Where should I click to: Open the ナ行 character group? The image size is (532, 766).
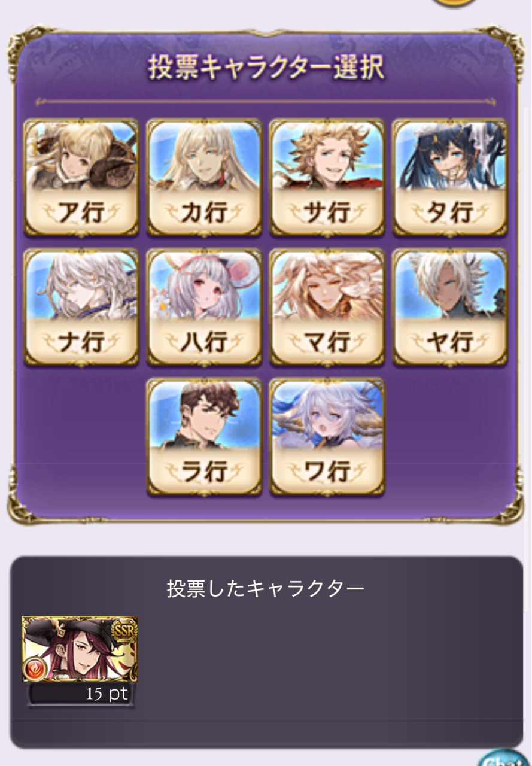click(81, 306)
